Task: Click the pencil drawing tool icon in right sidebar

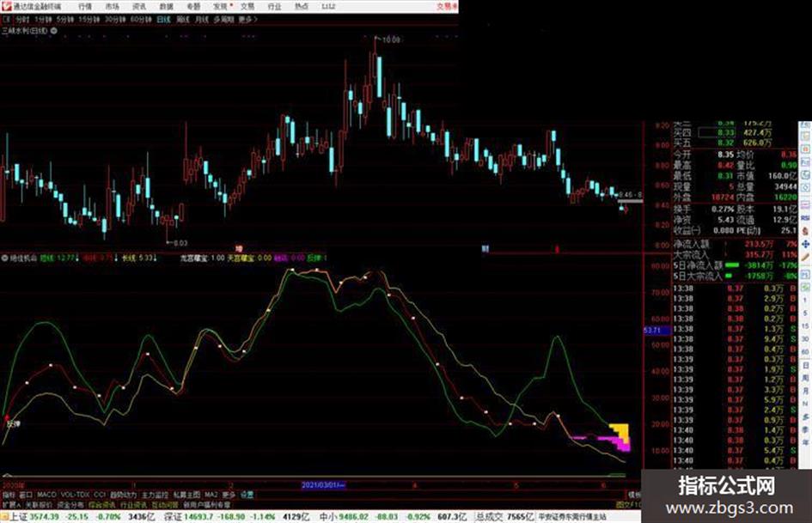Action: [805, 258]
